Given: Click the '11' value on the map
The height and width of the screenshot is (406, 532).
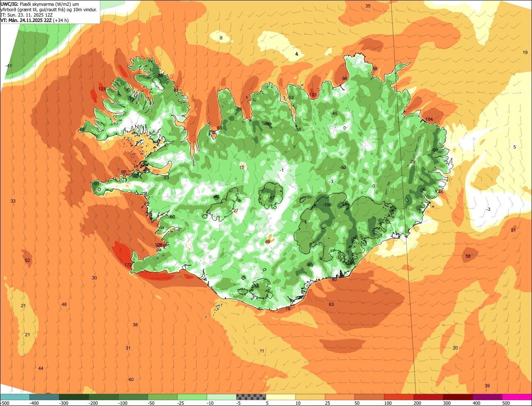Looking at the screenshot, I should pyautogui.click(x=262, y=351).
